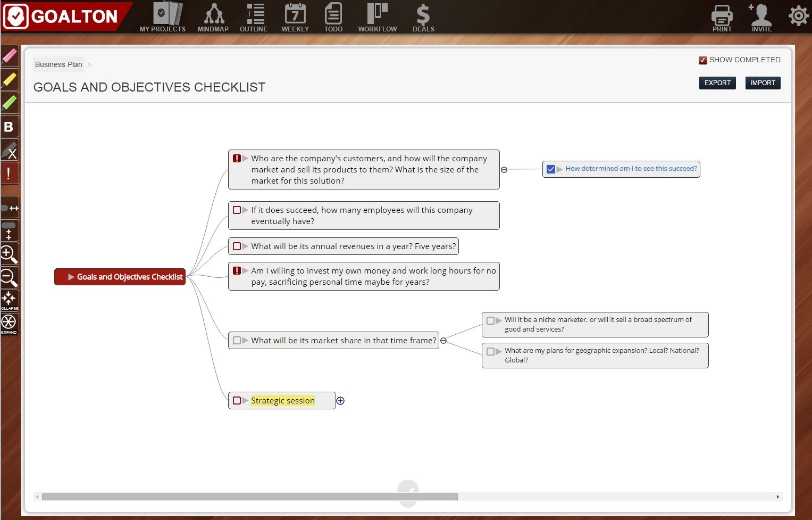This screenshot has height=520, width=812.
Task: Zoom in on the mindmap
Action: (x=10, y=254)
